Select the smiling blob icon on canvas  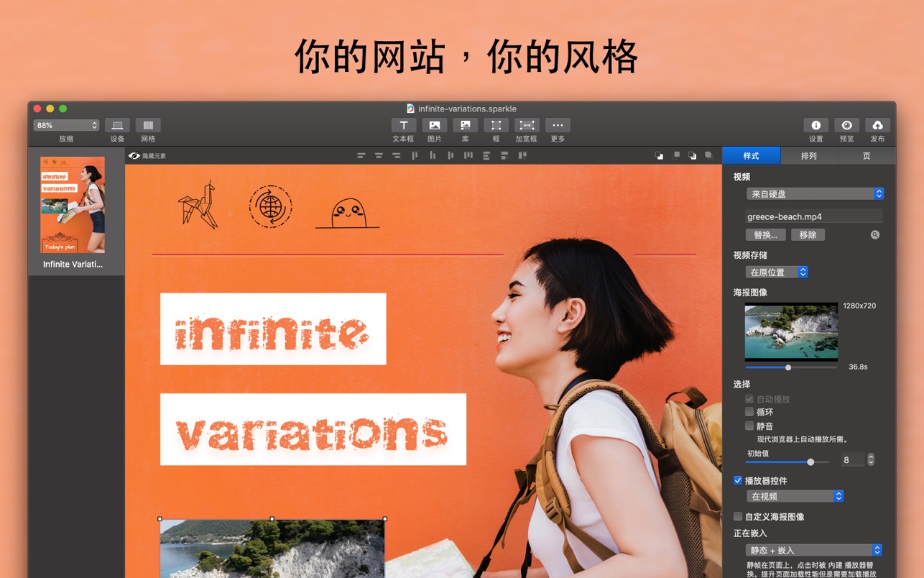tap(348, 214)
